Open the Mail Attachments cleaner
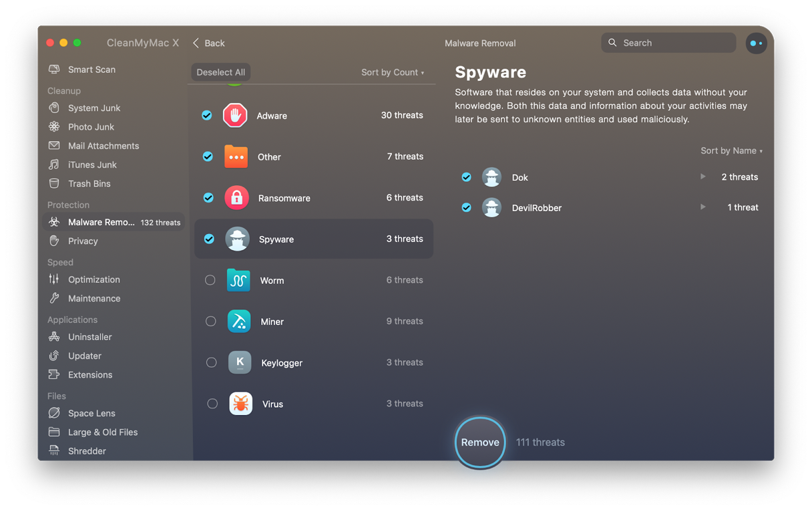812x508 pixels. (x=104, y=145)
